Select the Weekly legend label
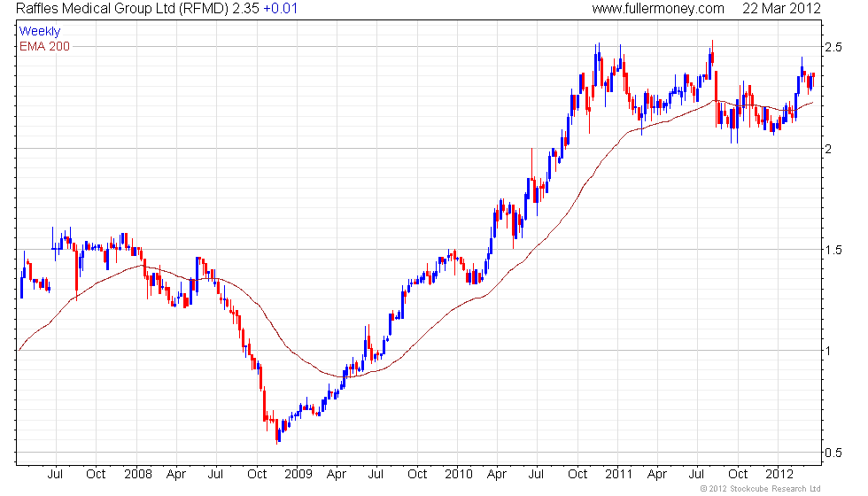Screen dimensions: 868x496 39,31
